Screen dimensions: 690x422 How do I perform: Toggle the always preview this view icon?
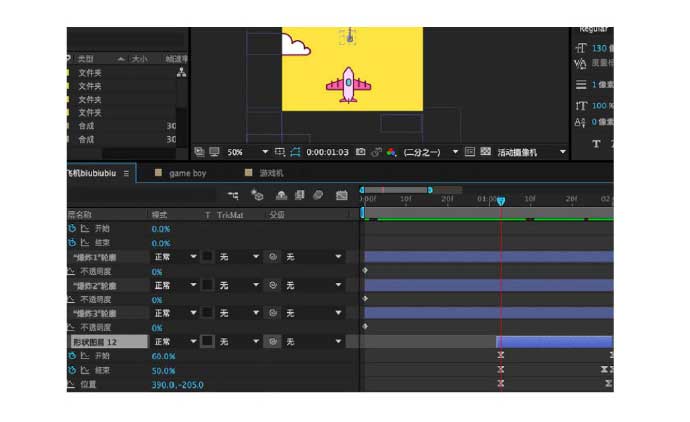point(199,152)
